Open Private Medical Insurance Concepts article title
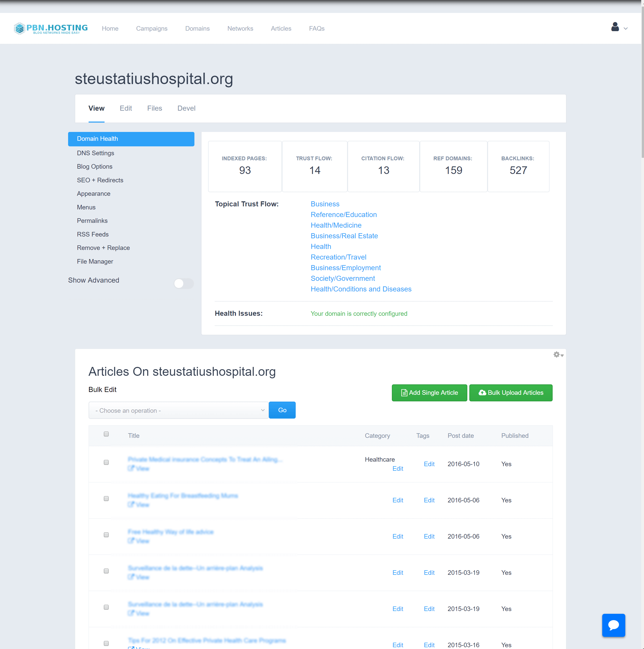Viewport: 644px width, 649px height. (205, 459)
